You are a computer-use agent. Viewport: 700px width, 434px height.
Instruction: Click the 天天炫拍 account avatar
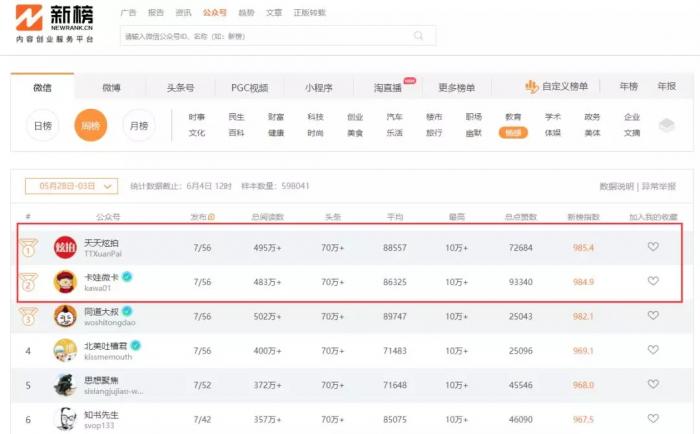point(65,247)
